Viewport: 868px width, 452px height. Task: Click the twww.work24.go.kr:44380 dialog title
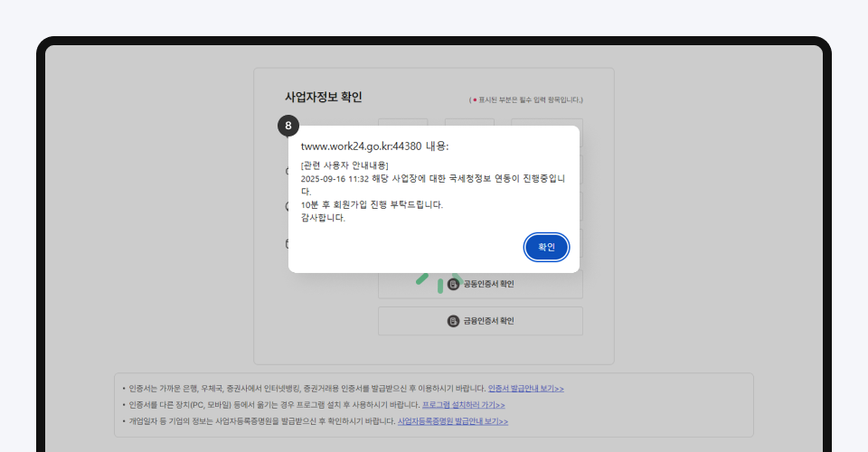374,146
